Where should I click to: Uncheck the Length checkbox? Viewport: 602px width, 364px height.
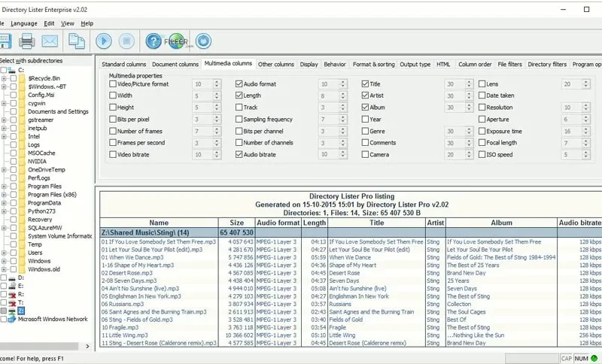(x=239, y=95)
